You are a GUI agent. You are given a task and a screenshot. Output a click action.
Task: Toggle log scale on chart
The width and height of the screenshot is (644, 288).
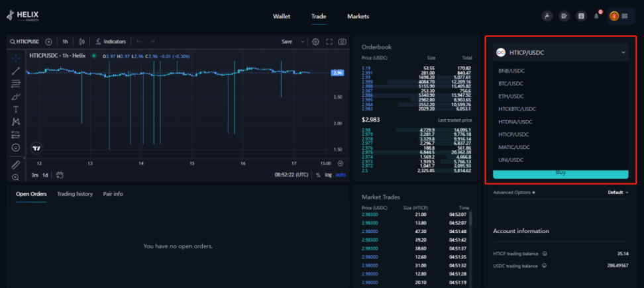click(x=328, y=175)
